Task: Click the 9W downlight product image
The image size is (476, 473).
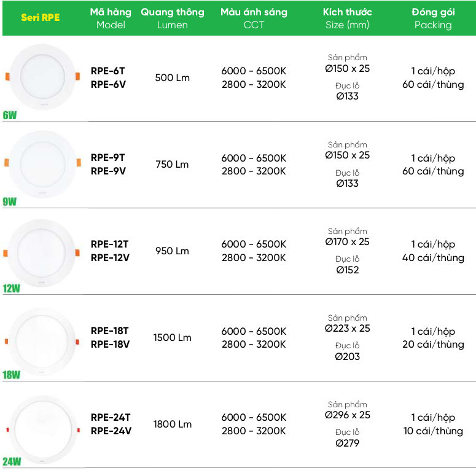Action: pos(42,164)
